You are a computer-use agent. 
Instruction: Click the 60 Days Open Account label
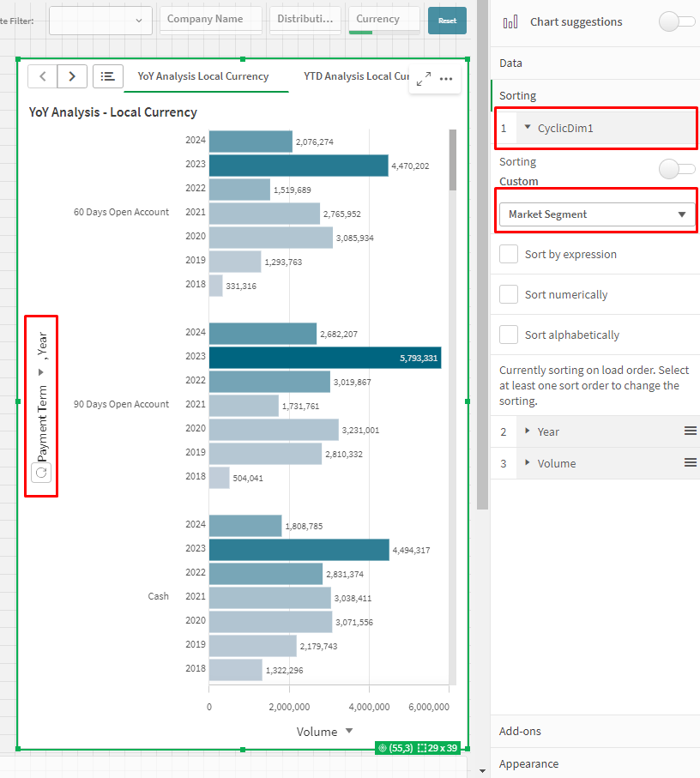(121, 212)
